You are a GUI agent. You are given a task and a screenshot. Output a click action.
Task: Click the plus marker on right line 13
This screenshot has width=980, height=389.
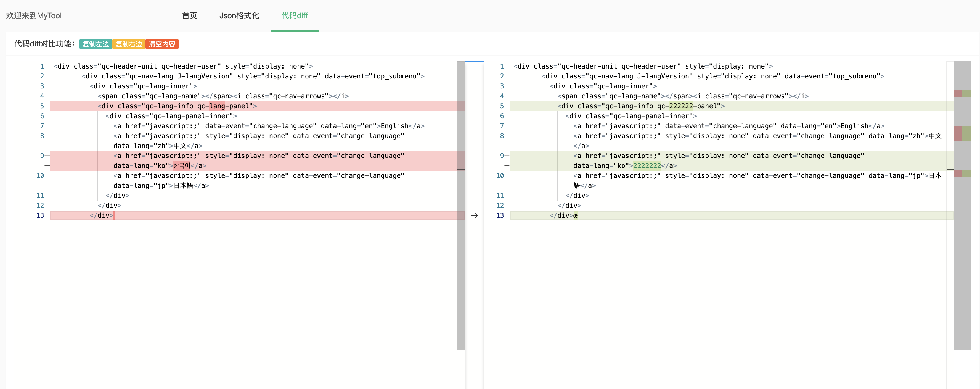[x=507, y=215]
